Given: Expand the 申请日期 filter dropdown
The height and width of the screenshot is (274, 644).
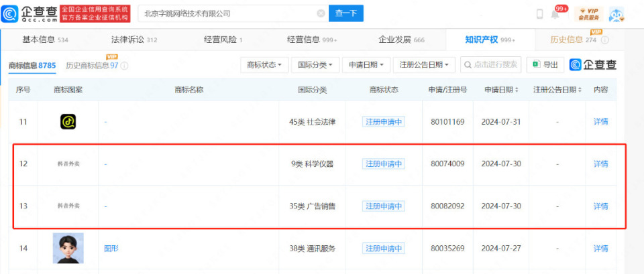Looking at the screenshot, I should click(x=366, y=65).
